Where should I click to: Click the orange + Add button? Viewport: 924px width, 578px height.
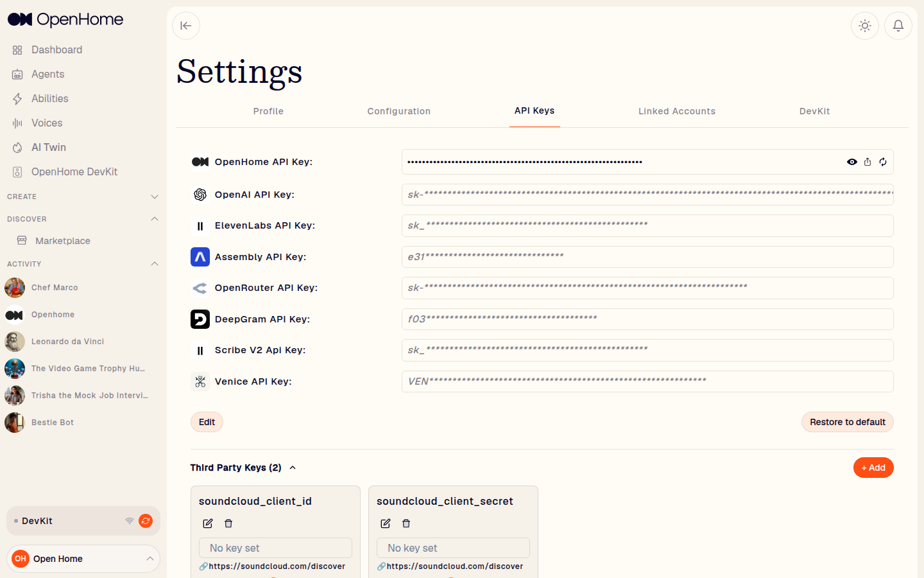point(873,468)
